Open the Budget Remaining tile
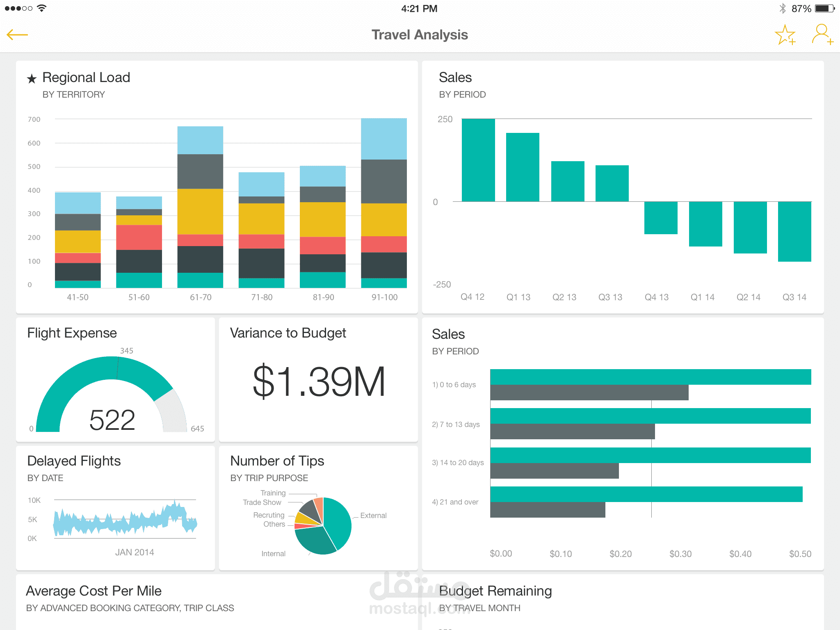 pos(623,602)
